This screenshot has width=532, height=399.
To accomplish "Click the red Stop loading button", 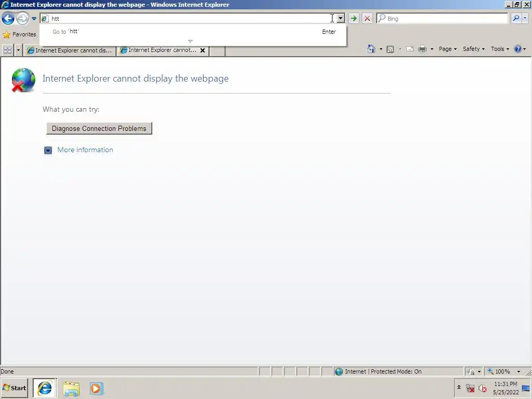I will point(367,18).
